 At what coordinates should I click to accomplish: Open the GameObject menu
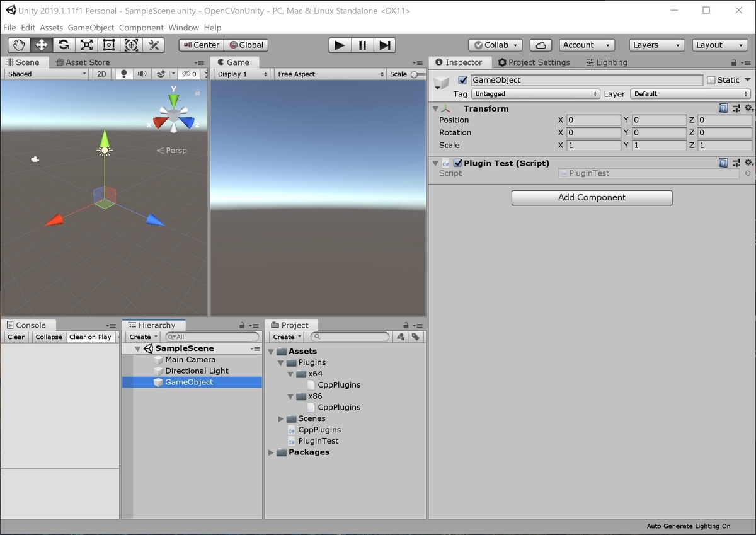tap(91, 28)
